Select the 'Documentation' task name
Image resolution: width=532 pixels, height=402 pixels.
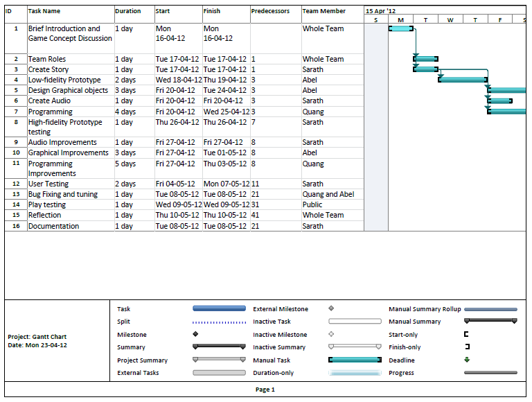point(53,226)
